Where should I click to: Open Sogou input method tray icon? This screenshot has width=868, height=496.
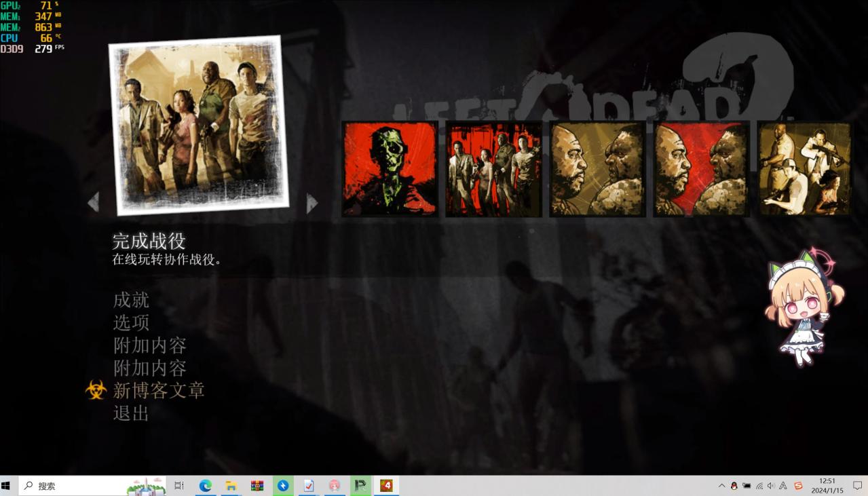pos(798,486)
